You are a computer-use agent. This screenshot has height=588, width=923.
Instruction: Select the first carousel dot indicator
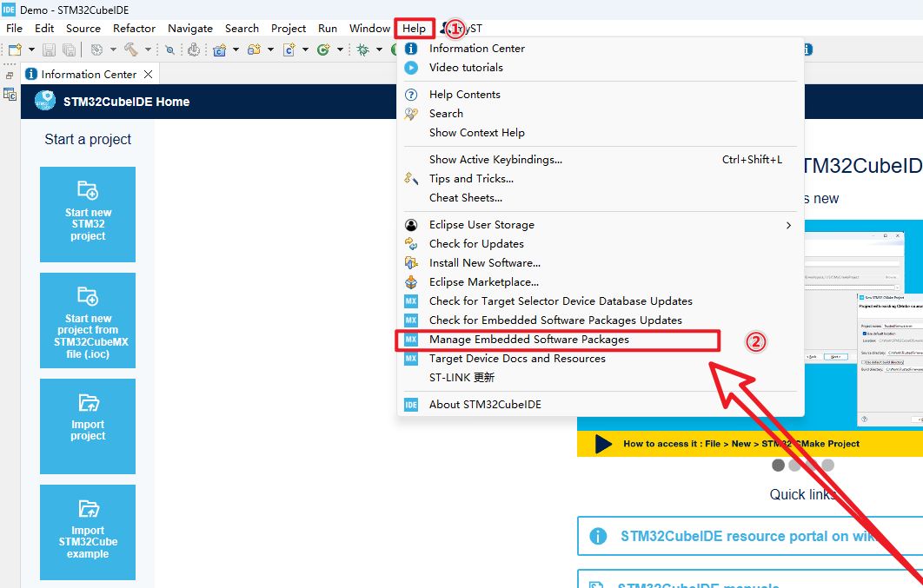pyautogui.click(x=778, y=466)
